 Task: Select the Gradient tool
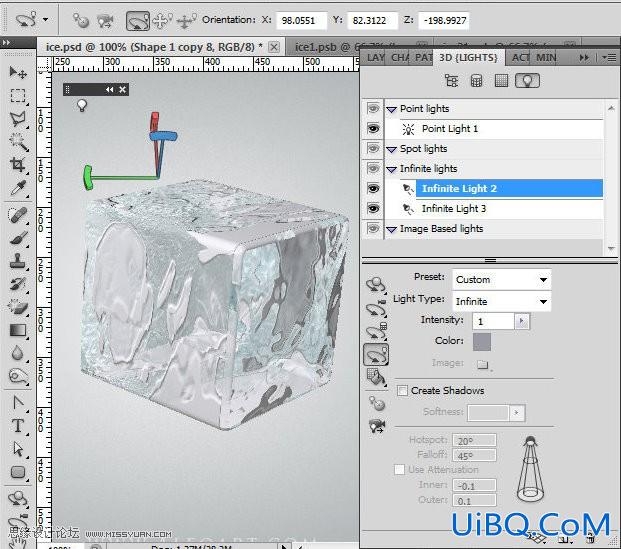coord(18,330)
